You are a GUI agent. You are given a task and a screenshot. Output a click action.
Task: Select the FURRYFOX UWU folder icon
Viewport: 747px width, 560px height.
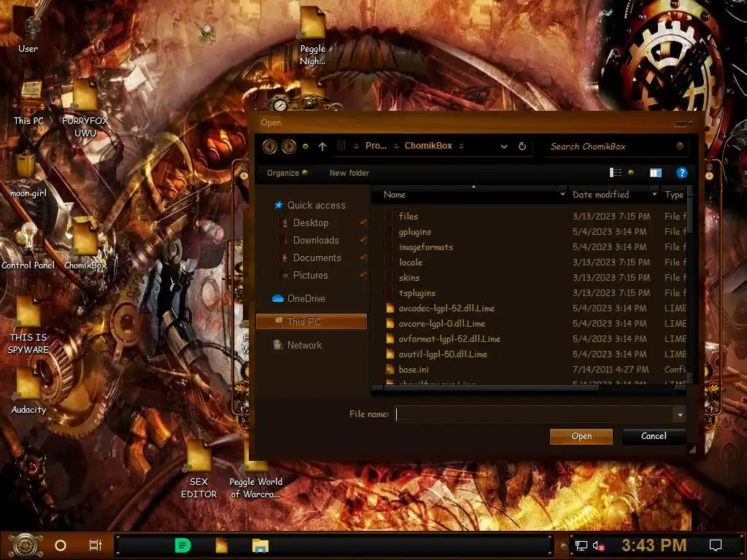tap(85, 109)
